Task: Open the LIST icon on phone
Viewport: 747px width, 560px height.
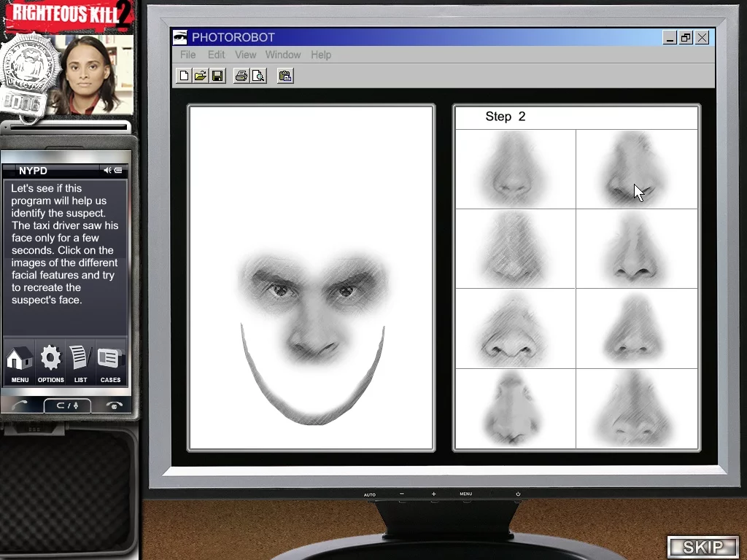Action: [x=80, y=363]
